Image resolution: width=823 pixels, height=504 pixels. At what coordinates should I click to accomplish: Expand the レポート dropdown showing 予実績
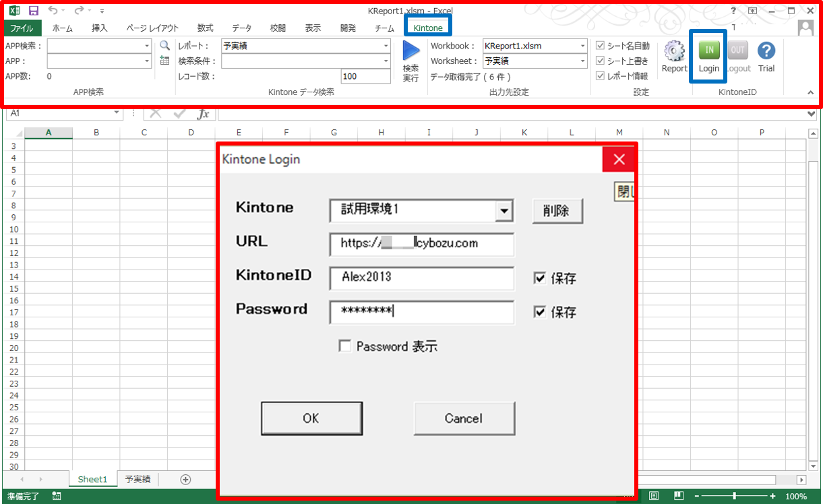tap(386, 45)
